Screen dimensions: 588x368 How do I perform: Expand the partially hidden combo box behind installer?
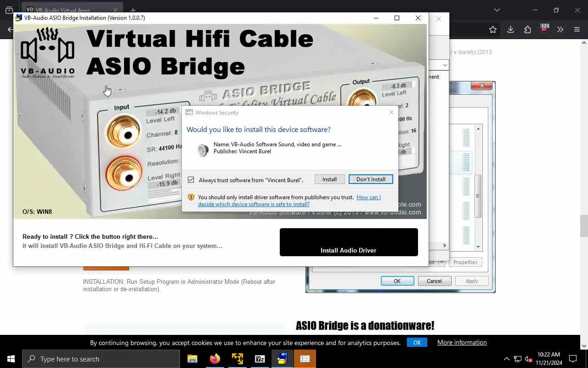click(x=445, y=65)
